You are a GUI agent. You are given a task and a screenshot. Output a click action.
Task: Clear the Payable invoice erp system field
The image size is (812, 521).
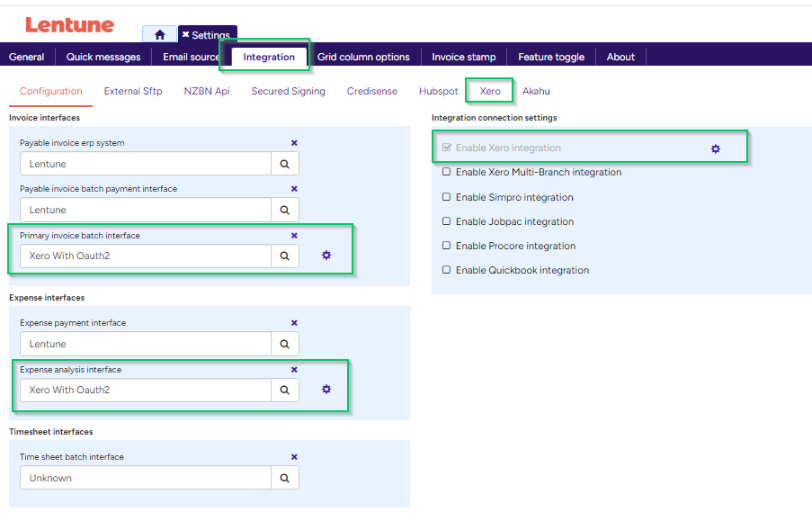[x=294, y=142]
